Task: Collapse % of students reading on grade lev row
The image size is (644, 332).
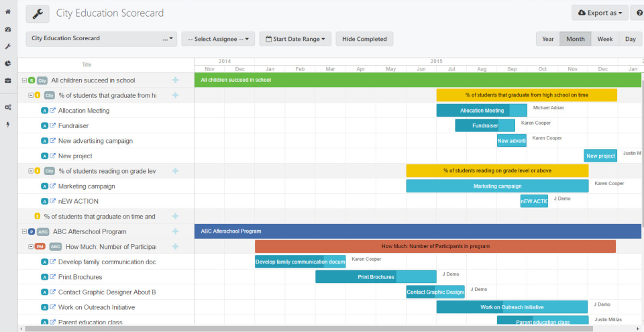Action: 31,171
